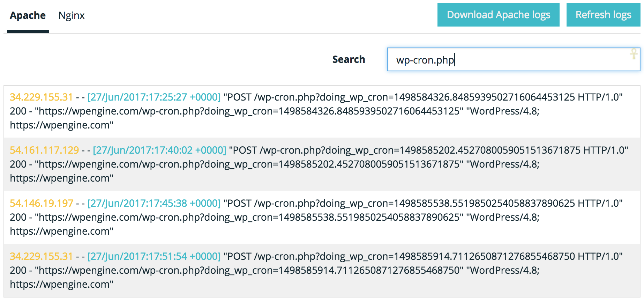Click IP address 54.161.117.129
Viewport: 644px width, 301px height.
(44, 150)
